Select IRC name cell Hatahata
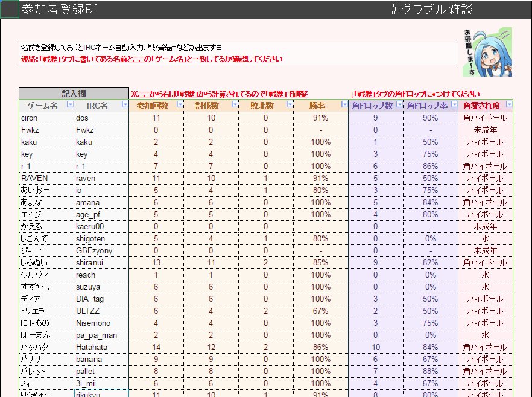The height and width of the screenshot is (397, 532). 101,347
